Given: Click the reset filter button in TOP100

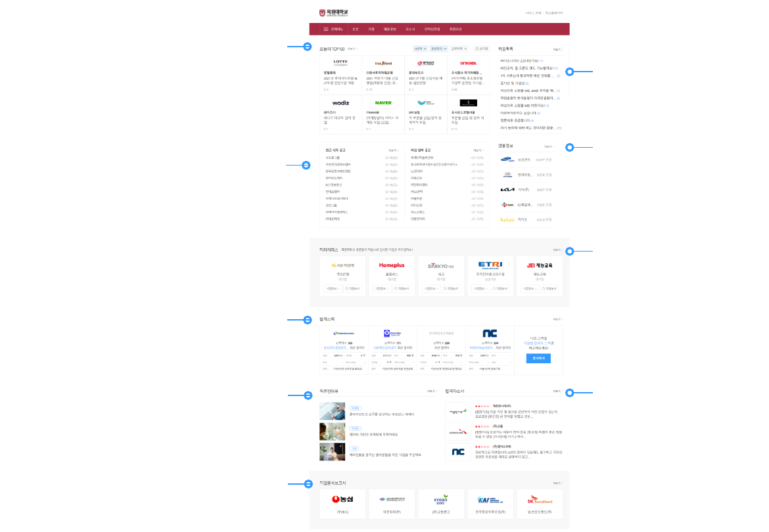Looking at the screenshot, I should pyautogui.click(x=482, y=49).
